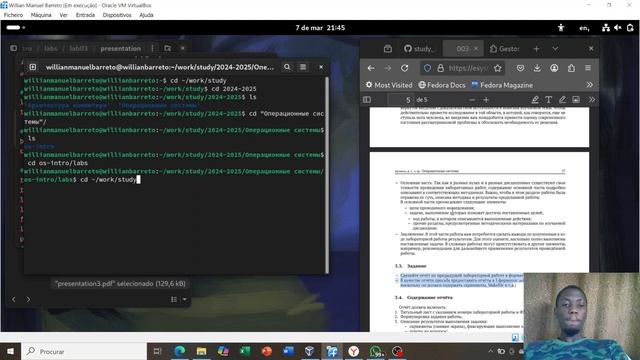Show more bookmarks chevron
This screenshot has width=640, height=360.
point(589,85)
